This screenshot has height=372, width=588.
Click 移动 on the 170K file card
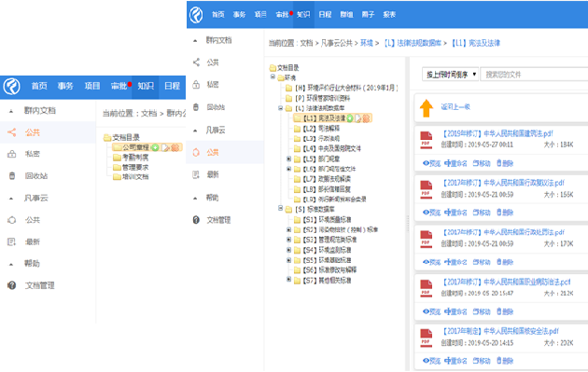pyautogui.click(x=482, y=262)
